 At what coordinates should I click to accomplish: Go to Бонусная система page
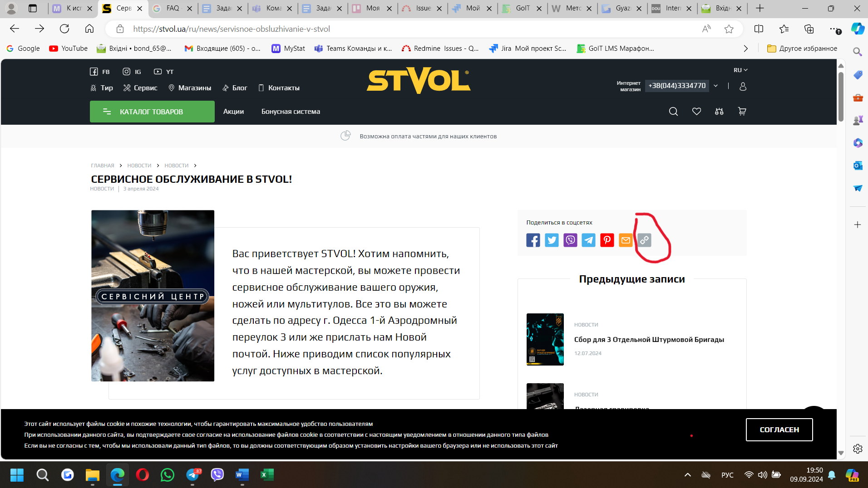291,112
